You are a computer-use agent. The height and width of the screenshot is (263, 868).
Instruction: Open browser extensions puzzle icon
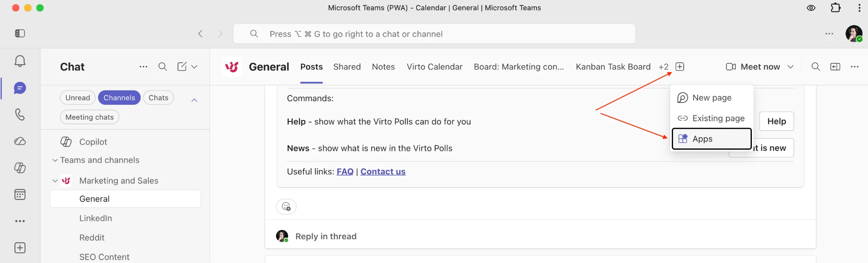pos(835,8)
